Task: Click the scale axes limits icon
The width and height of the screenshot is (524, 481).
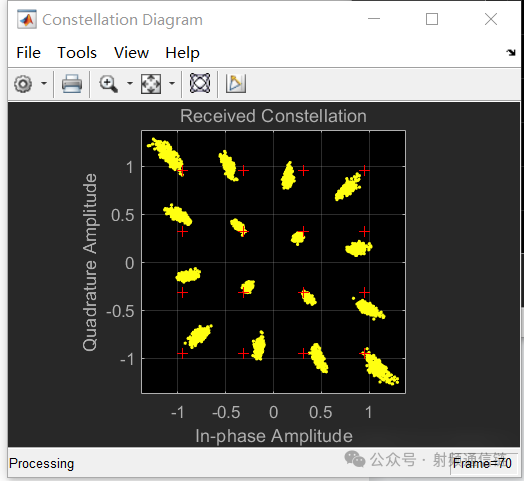Action: [151, 84]
